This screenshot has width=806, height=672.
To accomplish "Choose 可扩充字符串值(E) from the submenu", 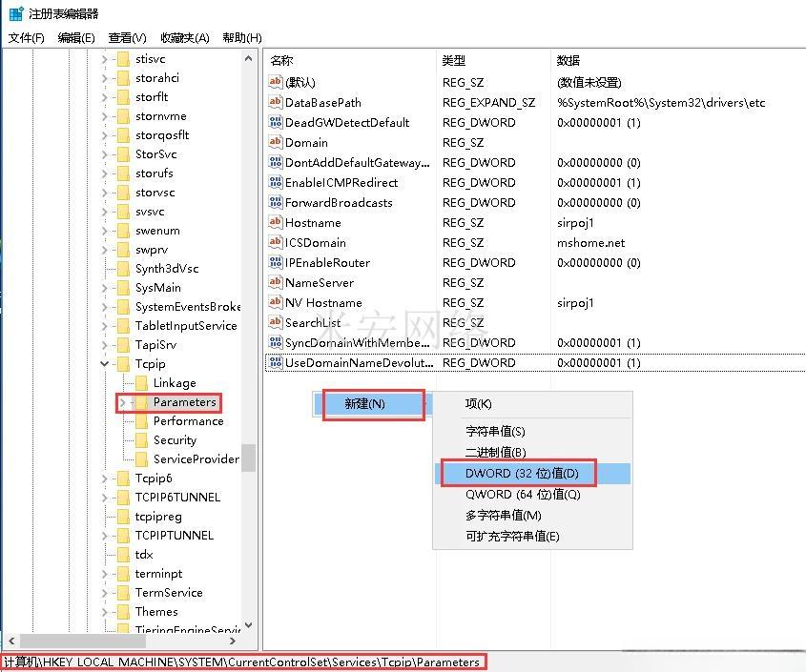I will point(532,537).
